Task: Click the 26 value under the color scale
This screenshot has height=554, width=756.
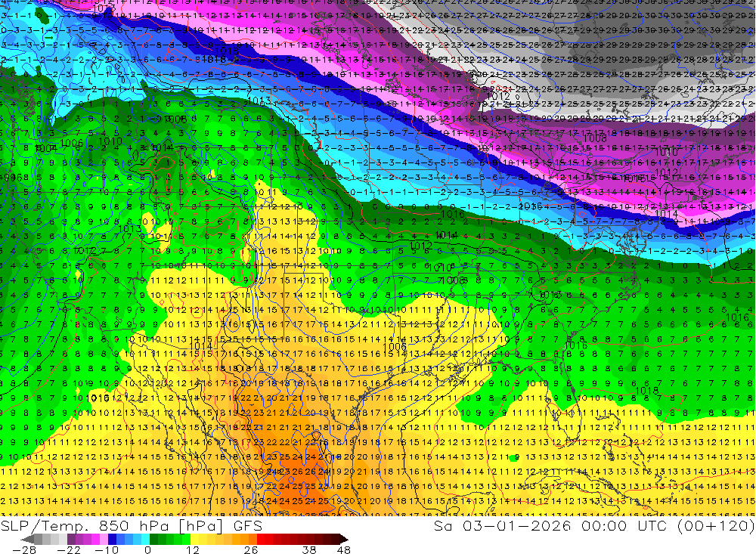Action: 251,549
